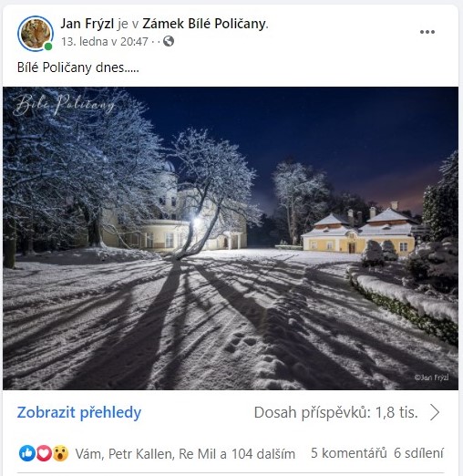The width and height of the screenshot is (463, 476).
Task: Click the post timestamp 13. ledna v 20:47
Action: coord(105,41)
